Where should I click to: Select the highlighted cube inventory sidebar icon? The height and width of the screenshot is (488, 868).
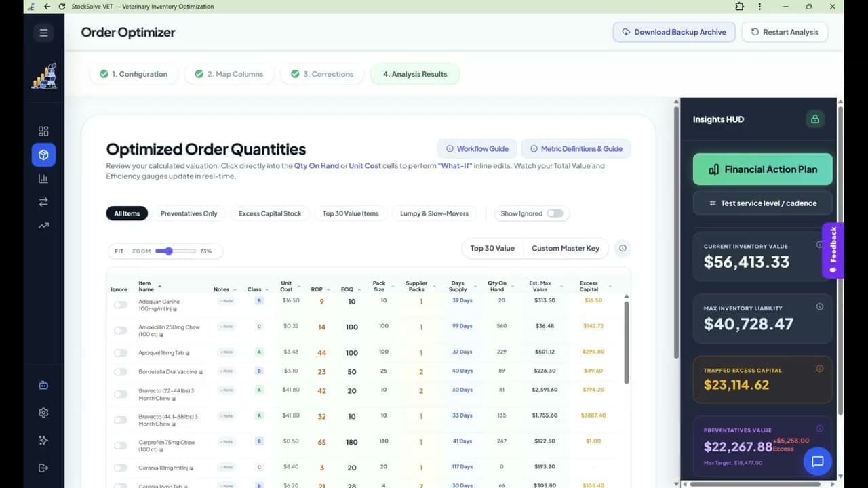pos(43,155)
